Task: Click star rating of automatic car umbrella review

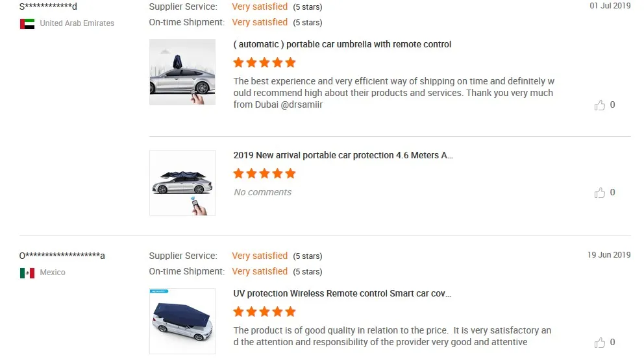Action: pos(264,62)
